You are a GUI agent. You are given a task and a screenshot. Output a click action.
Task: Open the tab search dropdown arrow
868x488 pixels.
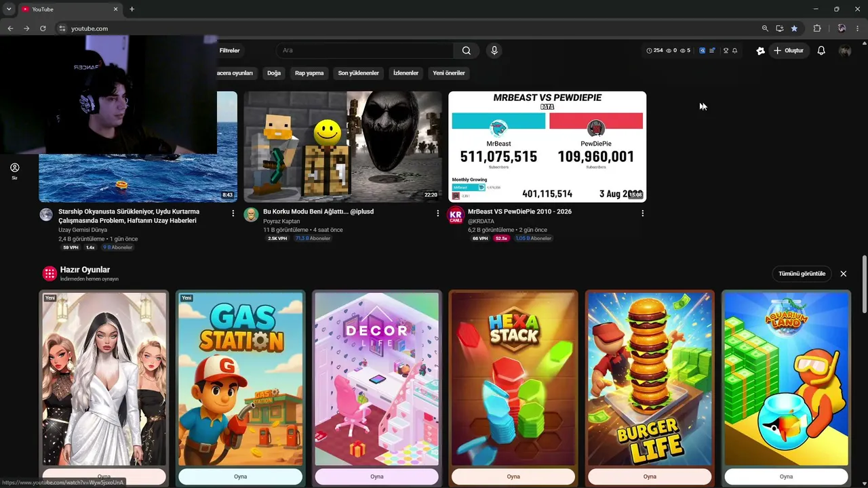[9, 9]
